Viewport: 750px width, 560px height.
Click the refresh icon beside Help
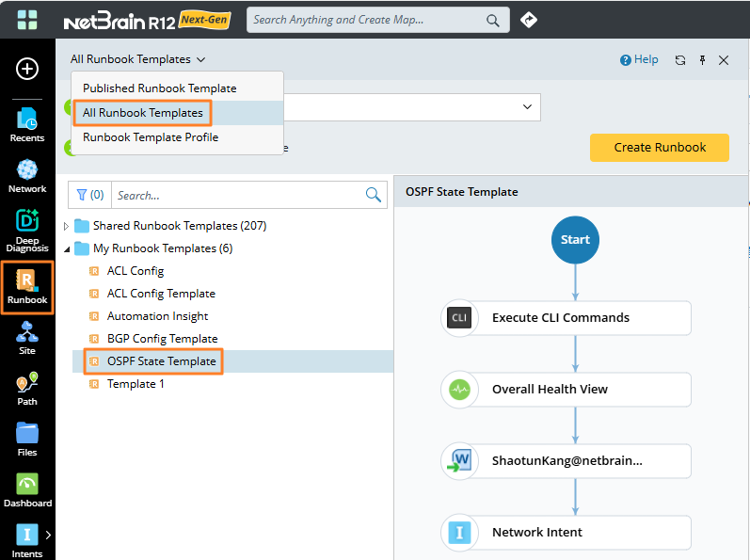pos(680,60)
